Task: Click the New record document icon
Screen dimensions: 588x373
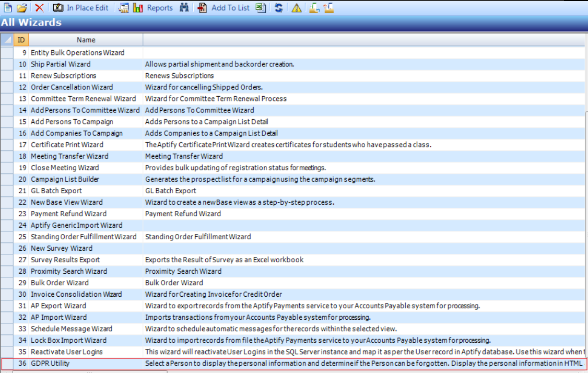Action: click(x=7, y=7)
